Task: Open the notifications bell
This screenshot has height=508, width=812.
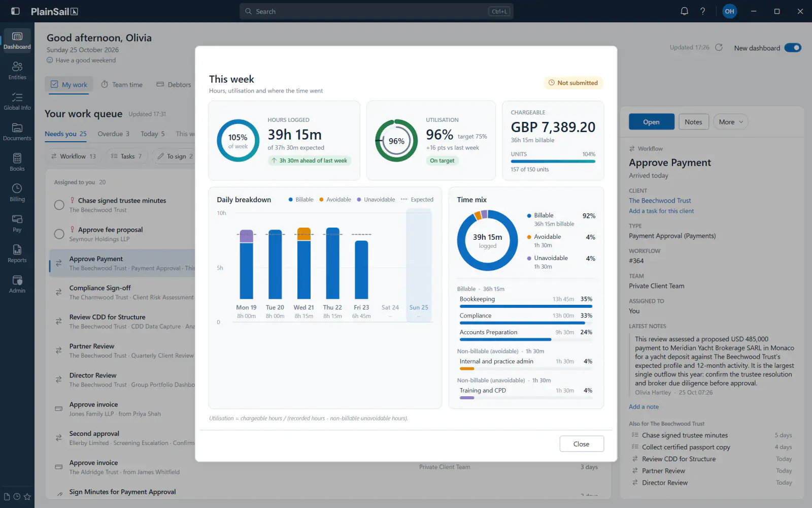Action: pos(684,11)
